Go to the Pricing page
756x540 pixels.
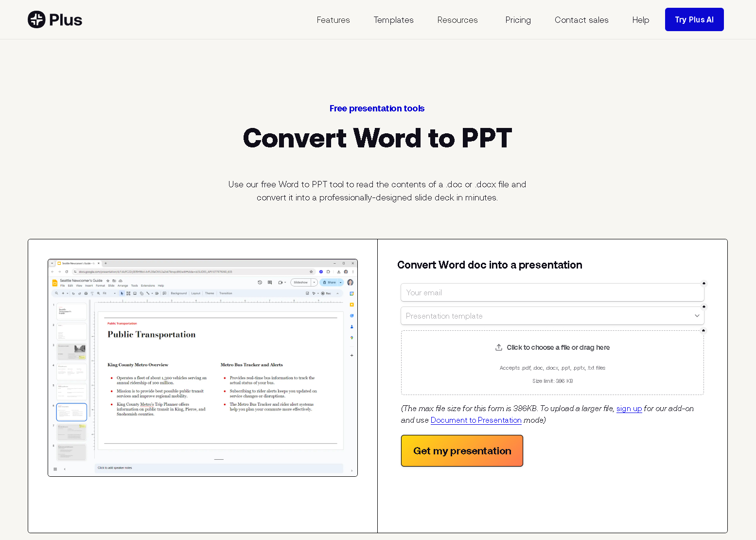pyautogui.click(x=518, y=20)
